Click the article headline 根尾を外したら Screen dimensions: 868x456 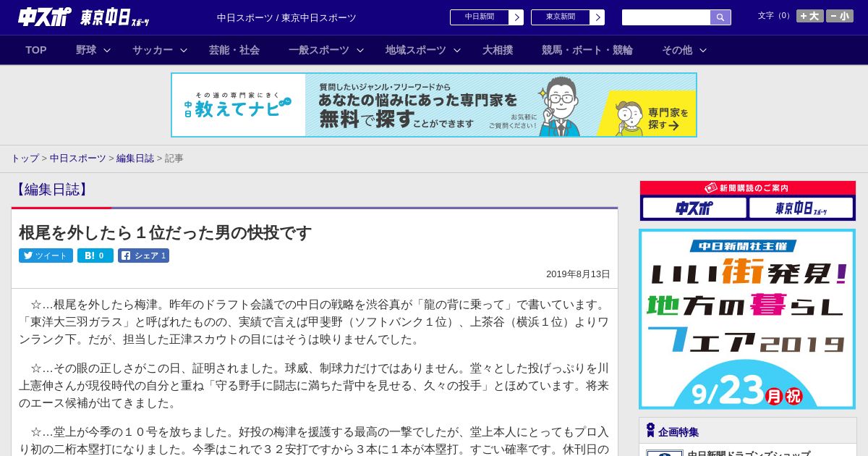pyautogui.click(x=165, y=232)
